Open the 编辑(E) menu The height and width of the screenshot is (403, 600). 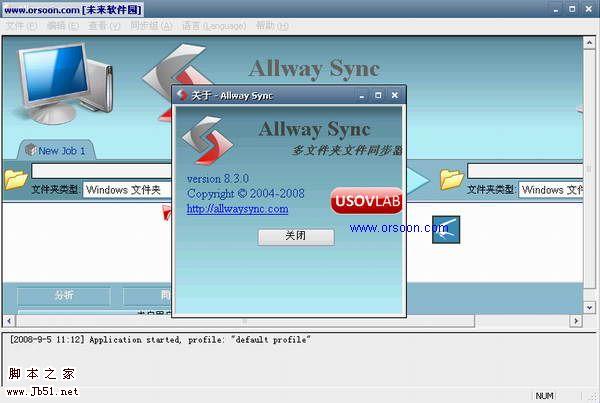[x=63, y=26]
